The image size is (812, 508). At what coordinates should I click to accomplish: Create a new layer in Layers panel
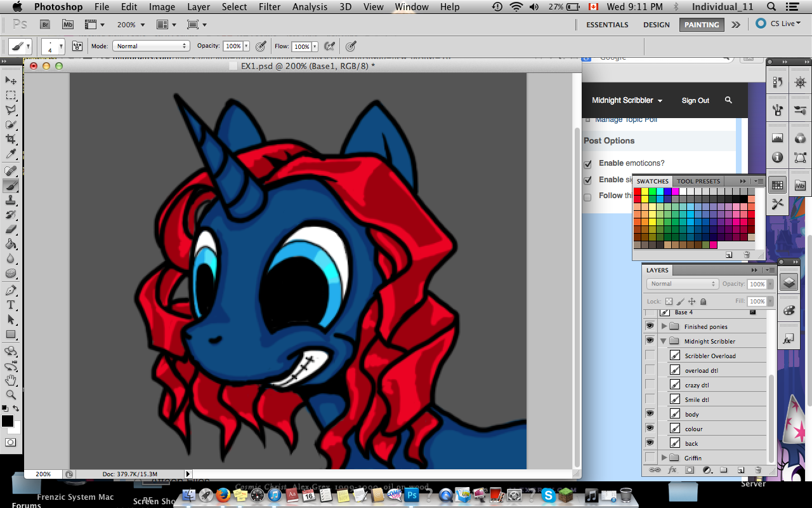pyautogui.click(x=740, y=471)
